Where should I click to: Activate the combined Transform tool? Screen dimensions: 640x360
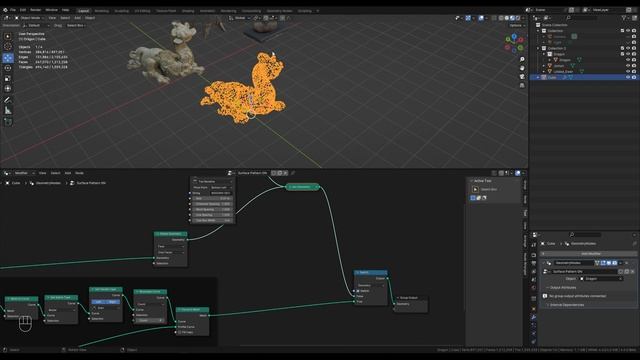pyautogui.click(x=8, y=89)
